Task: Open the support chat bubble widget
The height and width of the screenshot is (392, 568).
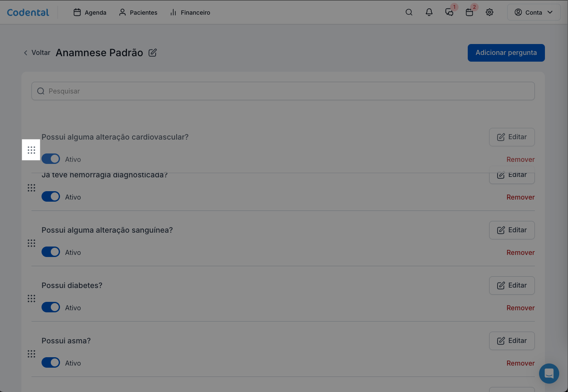Action: (549, 373)
